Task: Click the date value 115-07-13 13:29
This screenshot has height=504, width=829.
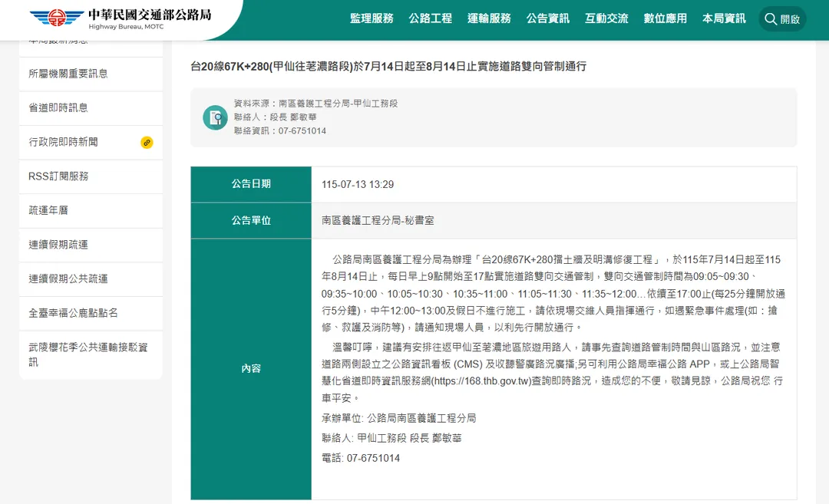Action: (x=358, y=184)
